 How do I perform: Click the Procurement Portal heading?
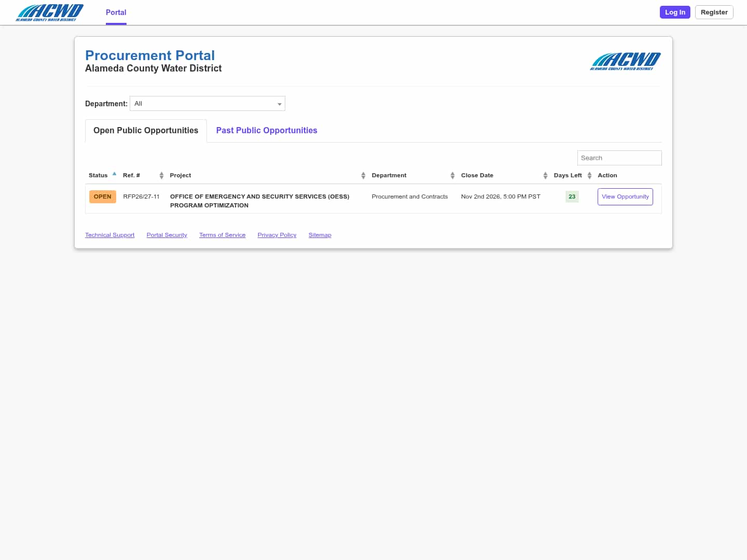point(150,55)
